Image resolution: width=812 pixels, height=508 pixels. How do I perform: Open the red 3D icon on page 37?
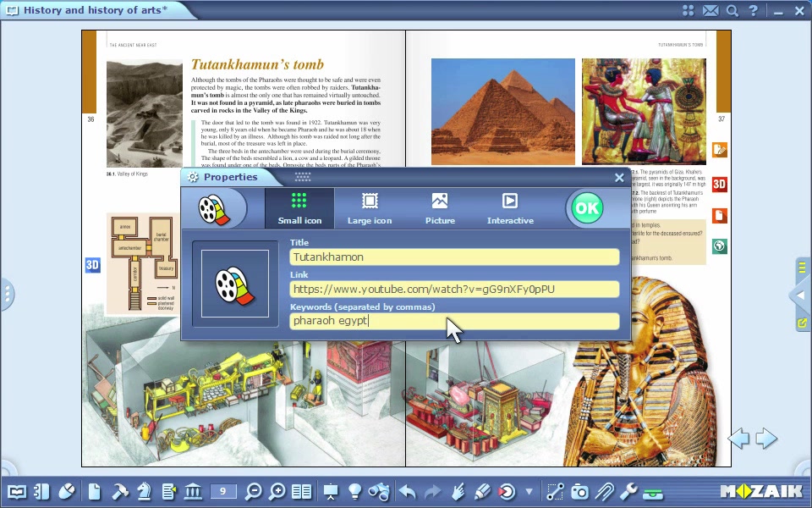[x=719, y=185]
